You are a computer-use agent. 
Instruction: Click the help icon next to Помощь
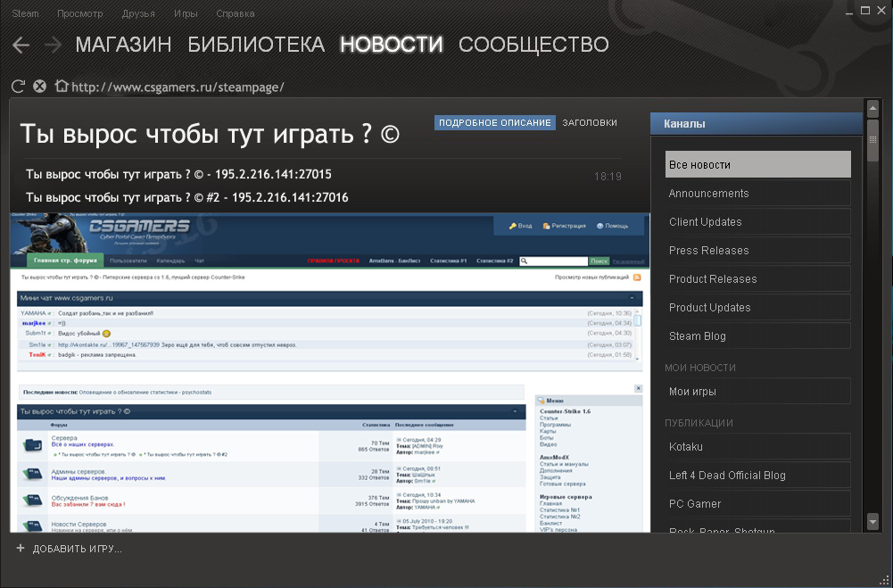(599, 227)
